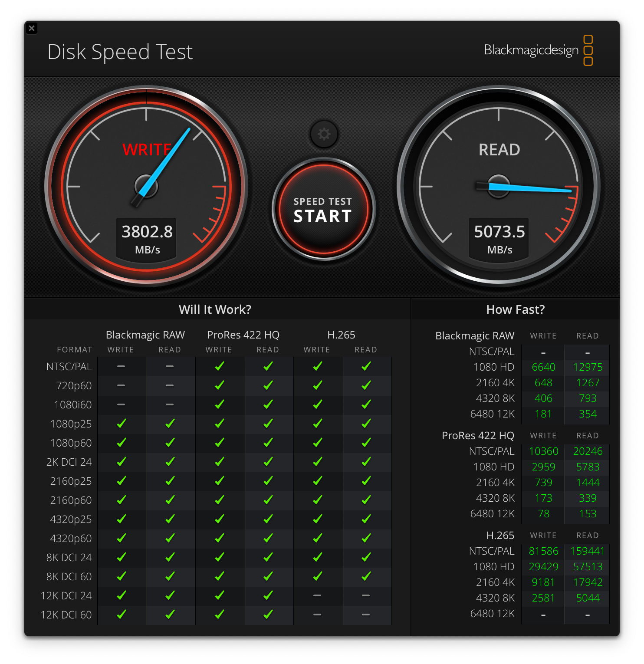Select the 29429 write value

pyautogui.click(x=543, y=567)
